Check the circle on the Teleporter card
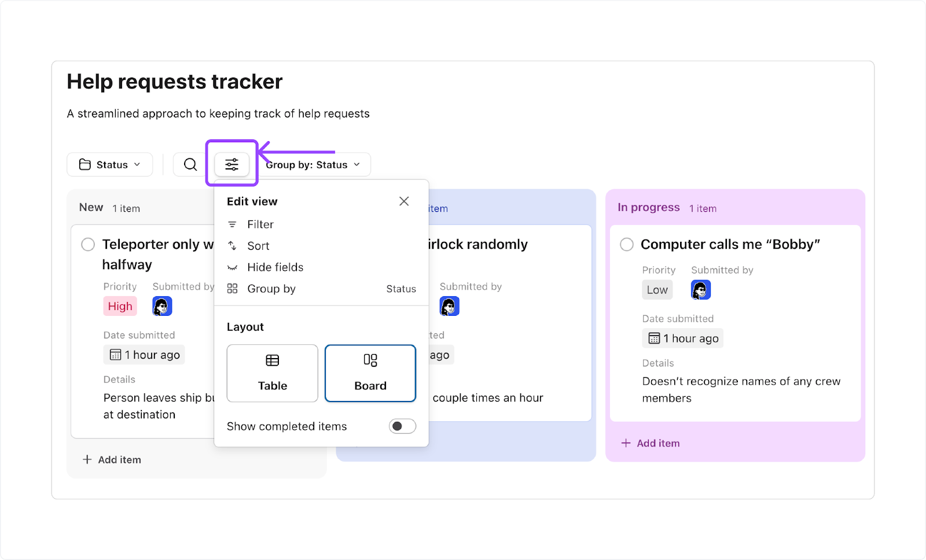 87,244
